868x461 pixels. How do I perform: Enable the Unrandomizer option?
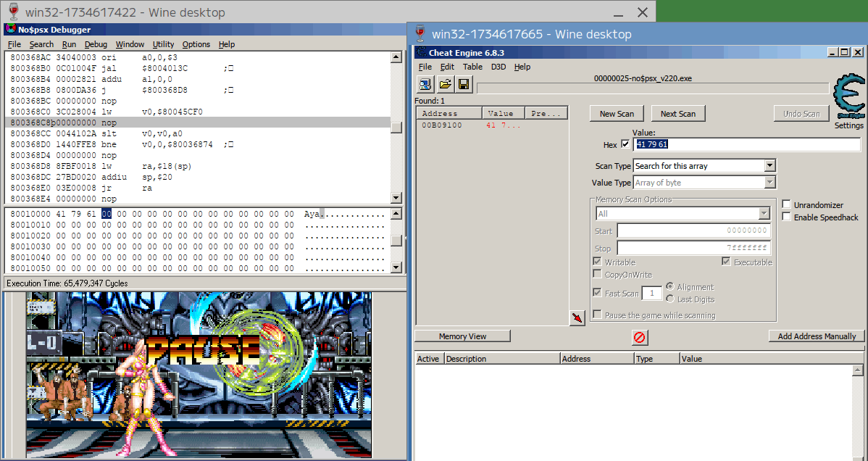pyautogui.click(x=786, y=204)
